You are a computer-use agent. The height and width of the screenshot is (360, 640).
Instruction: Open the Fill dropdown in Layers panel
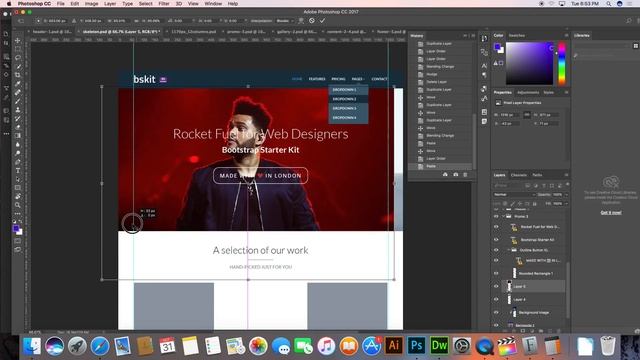coord(566,203)
